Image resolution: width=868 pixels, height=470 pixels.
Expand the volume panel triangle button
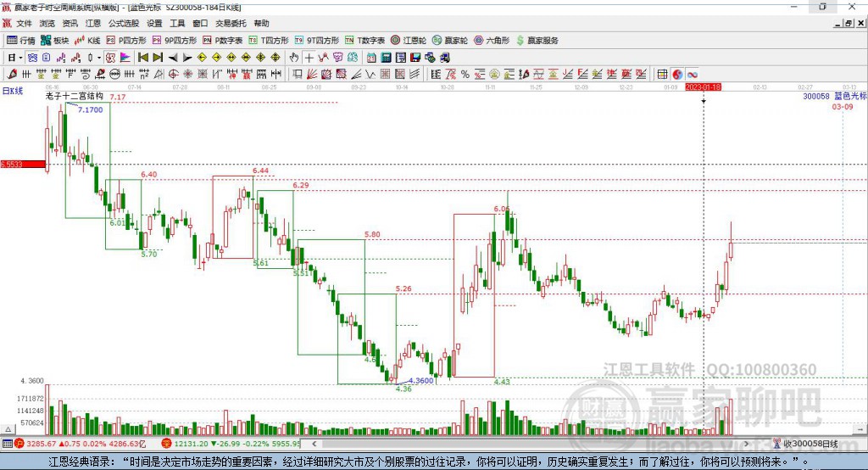8,429
